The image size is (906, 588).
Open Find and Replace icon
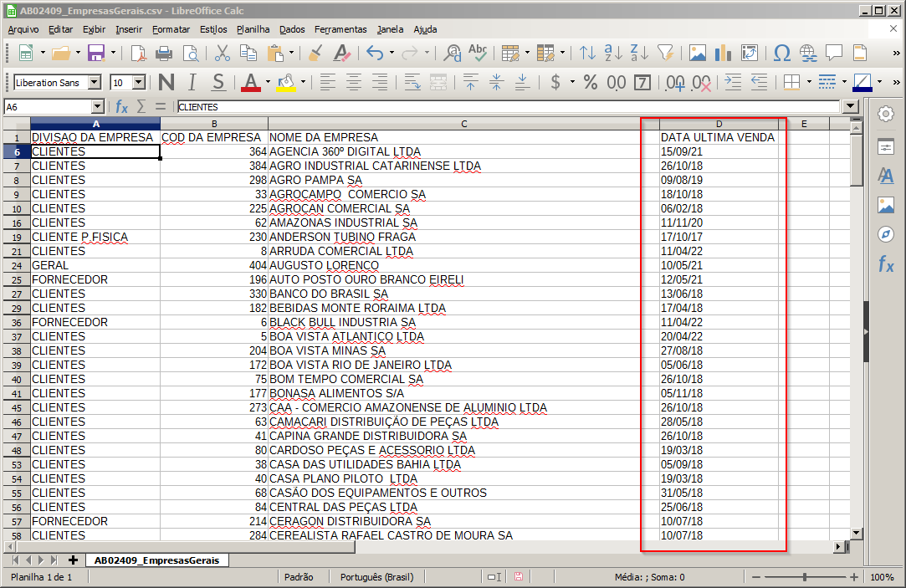453,54
